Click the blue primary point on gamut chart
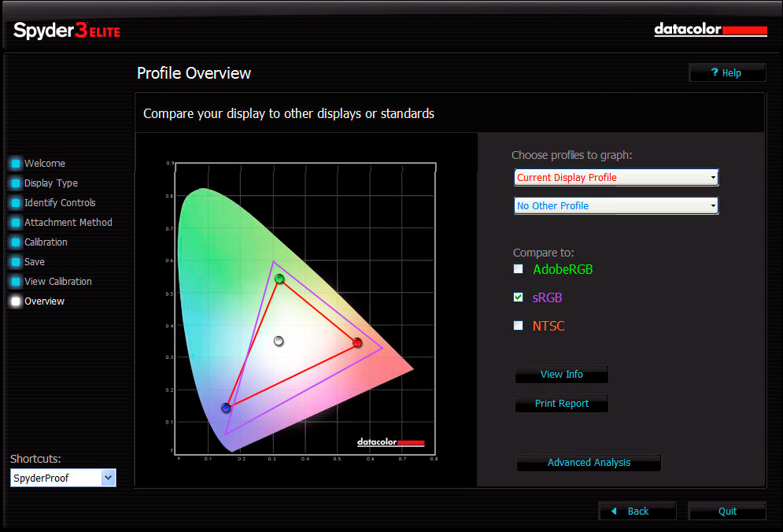 click(x=226, y=408)
